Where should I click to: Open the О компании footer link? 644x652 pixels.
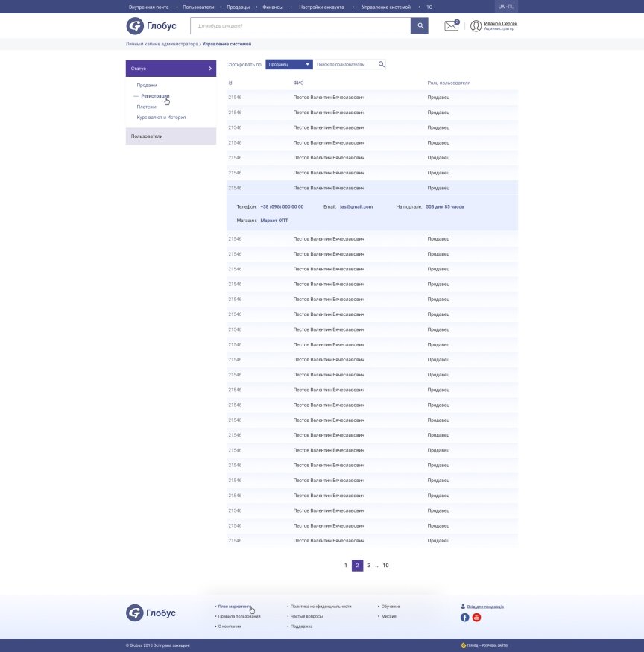click(230, 626)
